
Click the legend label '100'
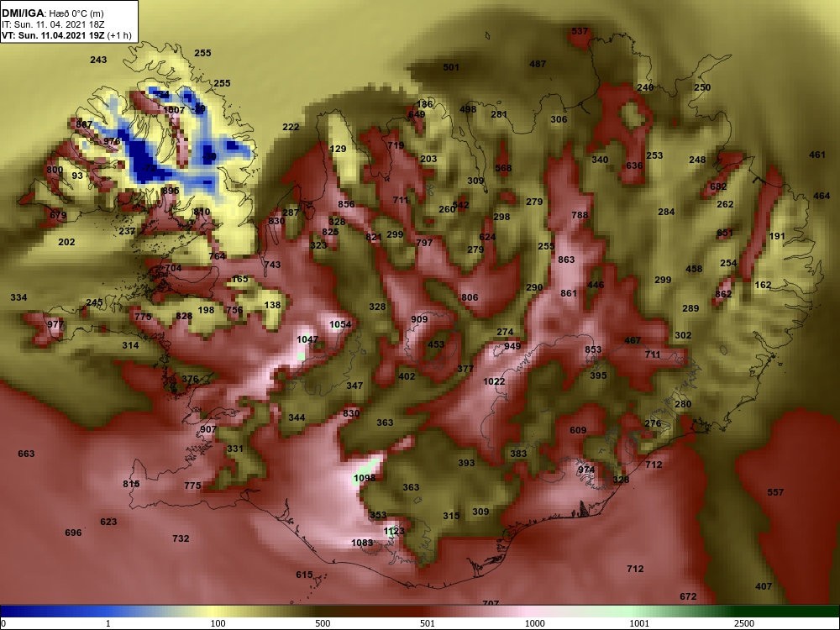(x=218, y=623)
